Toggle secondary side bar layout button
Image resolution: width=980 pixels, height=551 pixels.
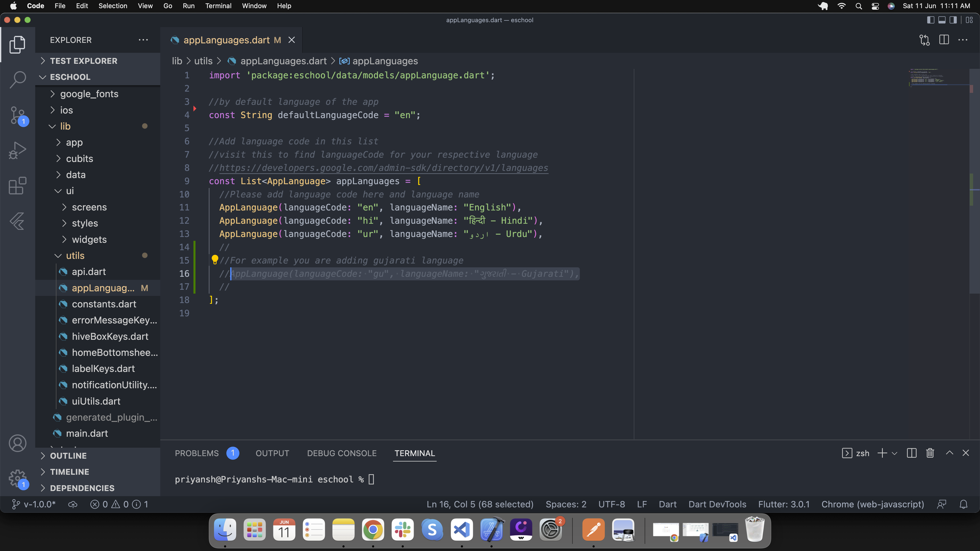(x=953, y=20)
